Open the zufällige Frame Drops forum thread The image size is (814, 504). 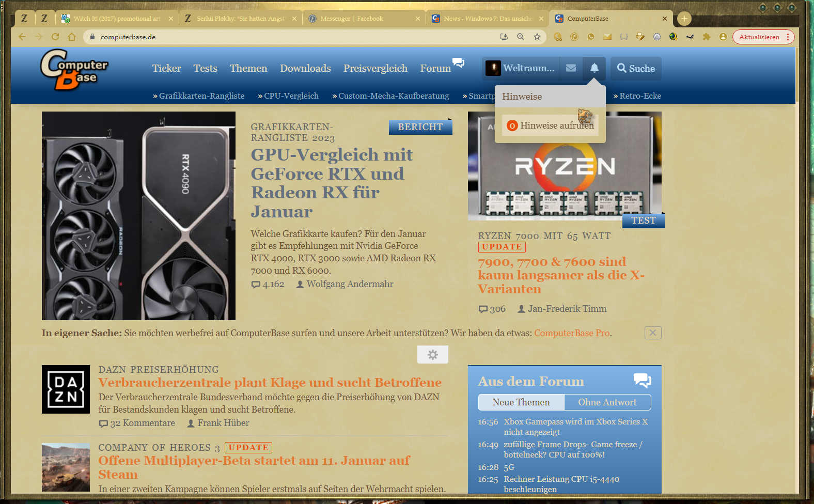tap(573, 449)
